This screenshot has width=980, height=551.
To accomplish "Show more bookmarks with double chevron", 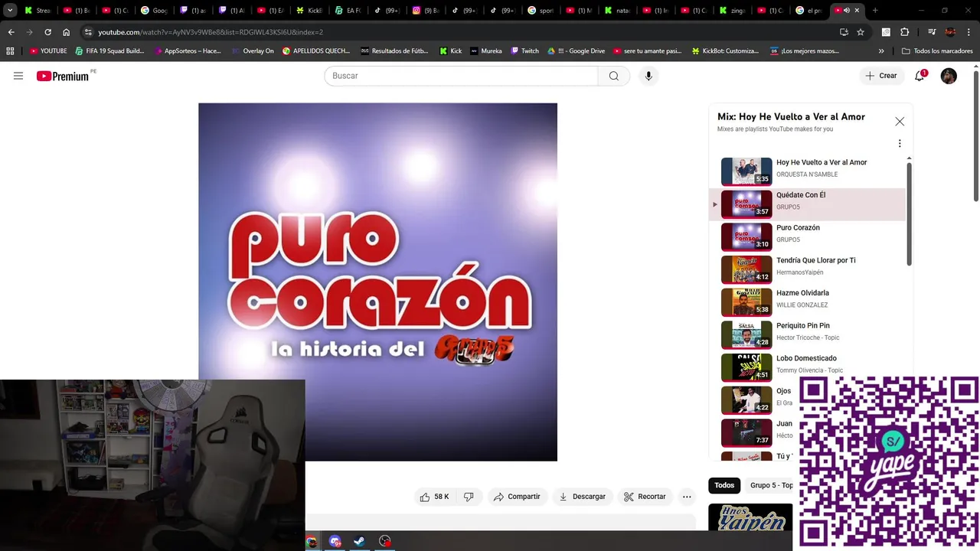I will click(881, 51).
